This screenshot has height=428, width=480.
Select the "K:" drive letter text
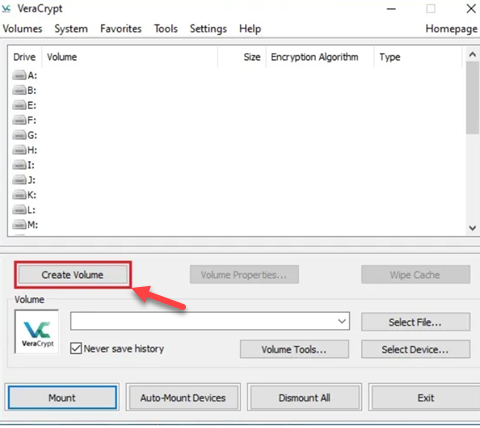(32, 195)
